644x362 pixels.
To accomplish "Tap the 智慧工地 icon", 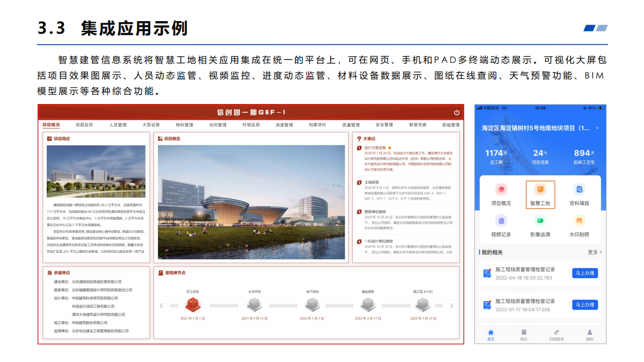I will coord(540,190).
